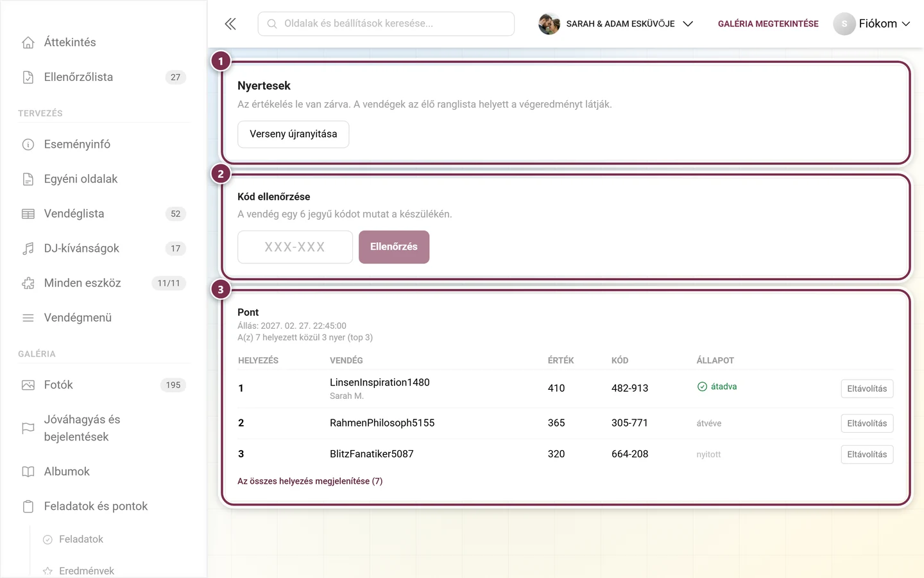Click the átadva status check icon

pos(702,387)
